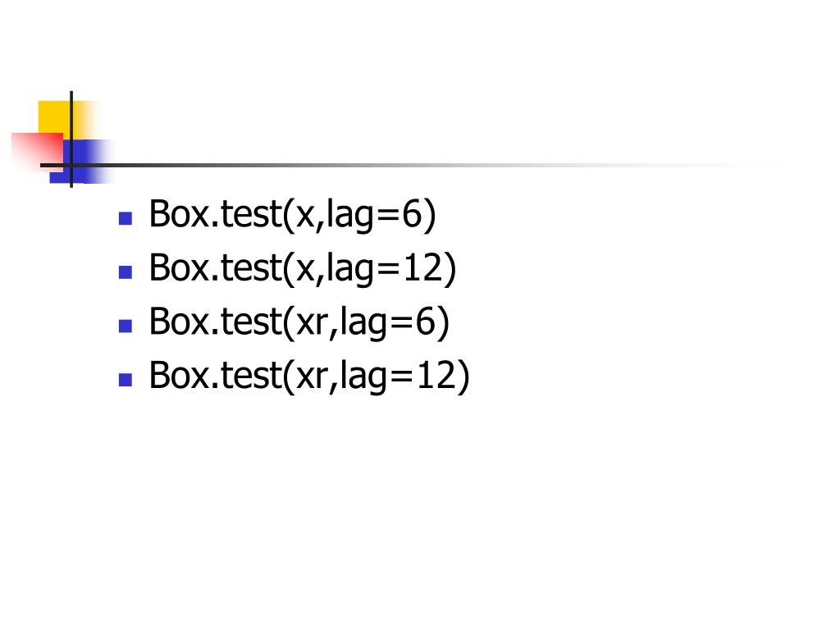
Task: Click the blue square in slide decoration
Action: [80, 161]
